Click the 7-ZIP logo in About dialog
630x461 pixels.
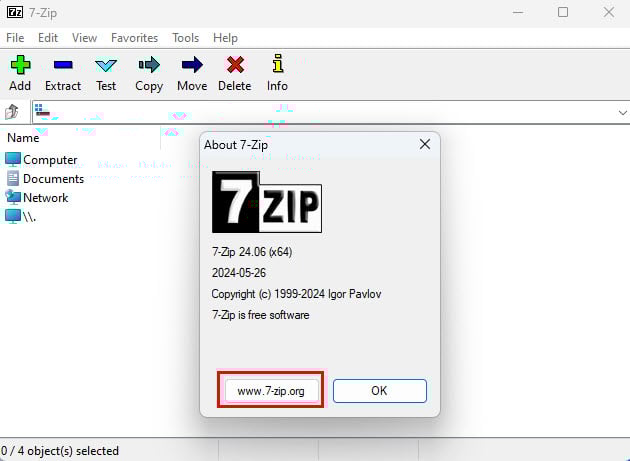[x=267, y=202]
